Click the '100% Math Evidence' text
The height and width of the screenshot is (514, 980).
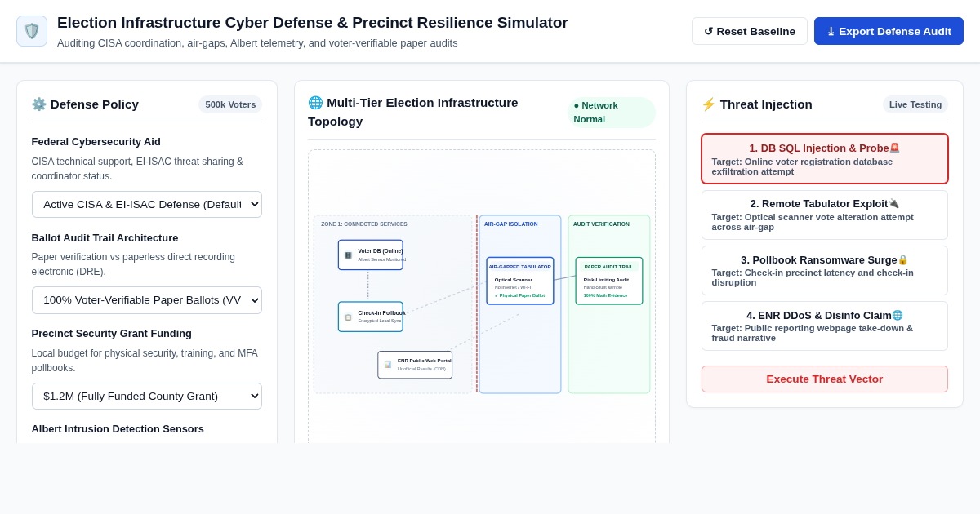click(606, 295)
